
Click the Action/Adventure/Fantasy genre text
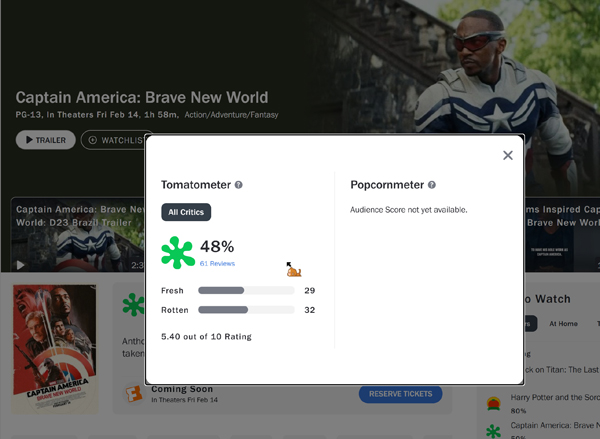232,115
